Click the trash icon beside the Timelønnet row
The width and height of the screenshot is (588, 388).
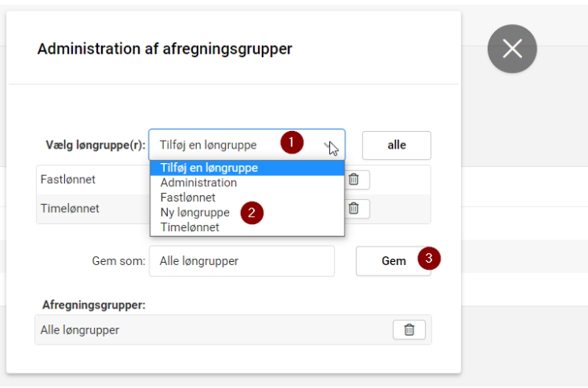[353, 209]
